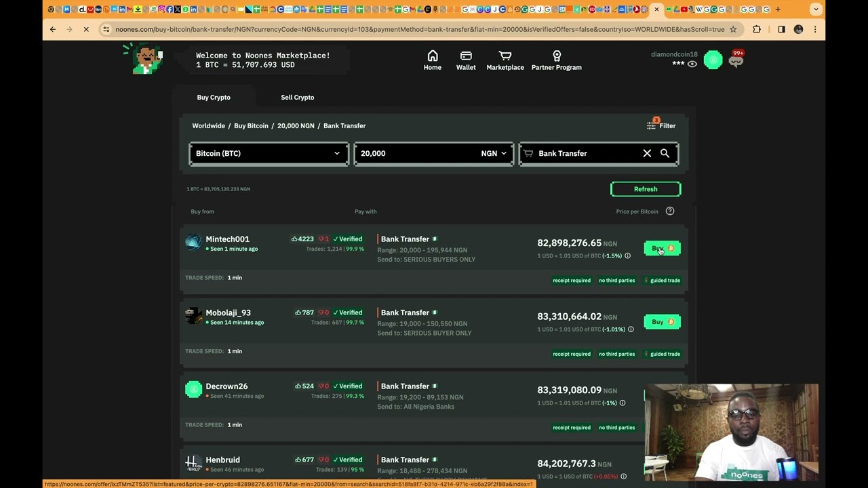Click info icon next to -1.5% margin
The height and width of the screenshot is (488, 868).
coord(627,256)
